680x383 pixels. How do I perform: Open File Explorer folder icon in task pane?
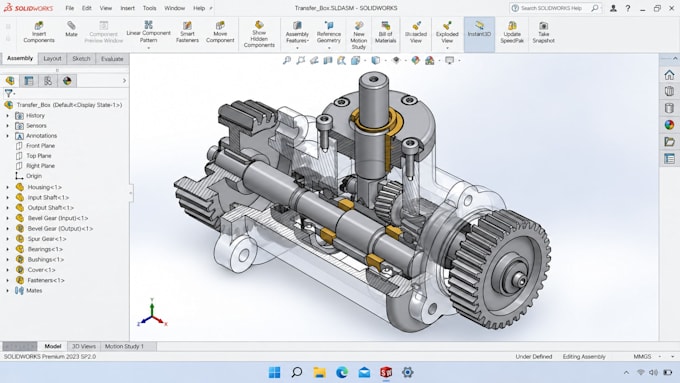(669, 141)
